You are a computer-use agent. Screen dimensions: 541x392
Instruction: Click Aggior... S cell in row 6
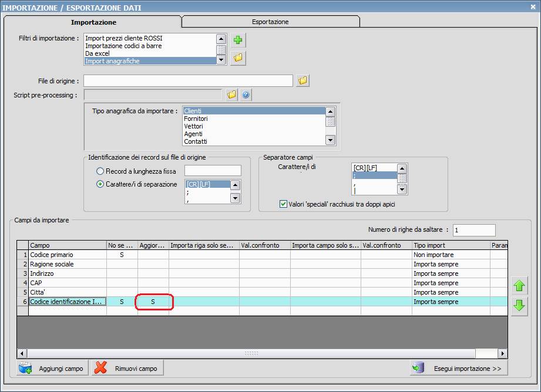(153, 302)
